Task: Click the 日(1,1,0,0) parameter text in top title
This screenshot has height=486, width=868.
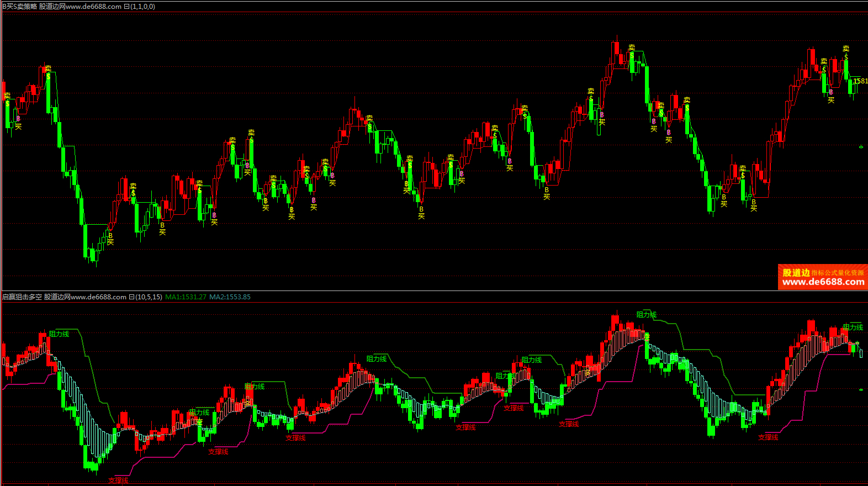Action: (139, 7)
